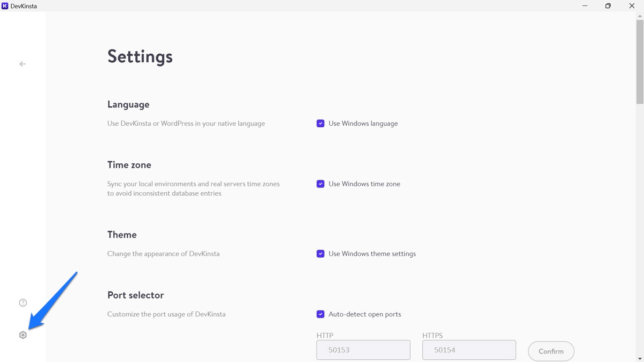Click the Settings page heading

coord(140,56)
